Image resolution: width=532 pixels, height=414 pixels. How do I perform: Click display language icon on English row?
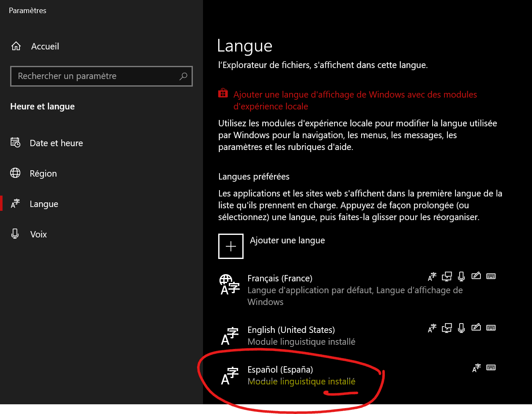[432, 328]
